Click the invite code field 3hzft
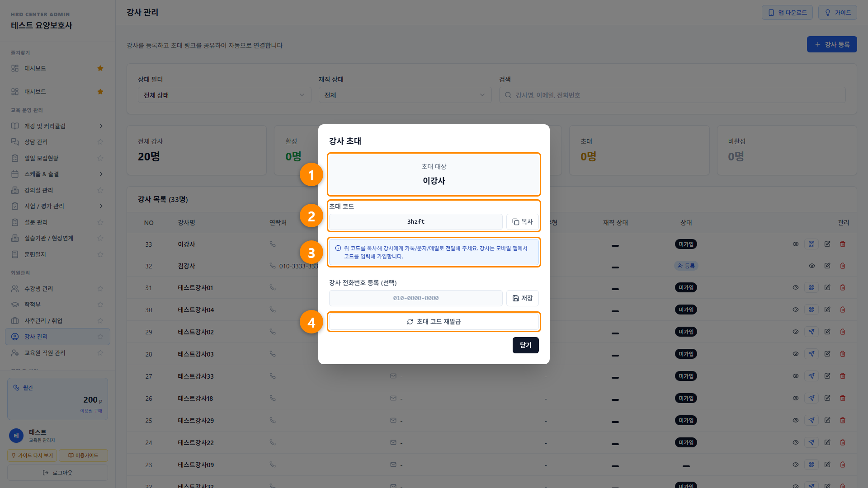The height and width of the screenshot is (488, 868). (x=415, y=222)
